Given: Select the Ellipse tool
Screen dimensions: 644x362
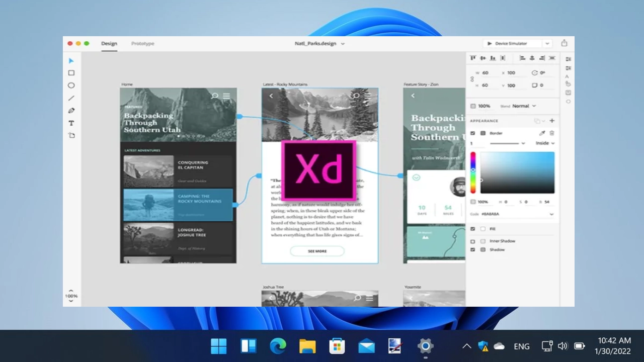Looking at the screenshot, I should [71, 85].
